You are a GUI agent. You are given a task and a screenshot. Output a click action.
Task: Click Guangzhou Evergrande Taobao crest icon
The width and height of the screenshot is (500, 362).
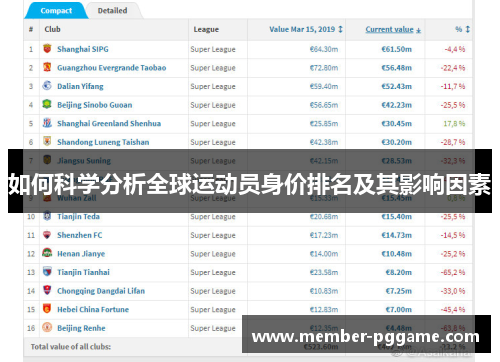[x=47, y=67]
